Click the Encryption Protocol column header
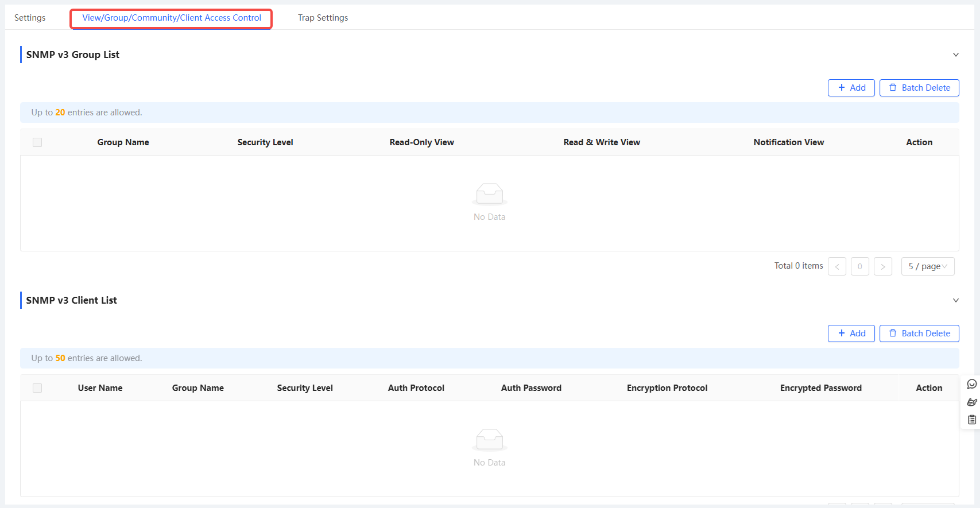 (667, 388)
